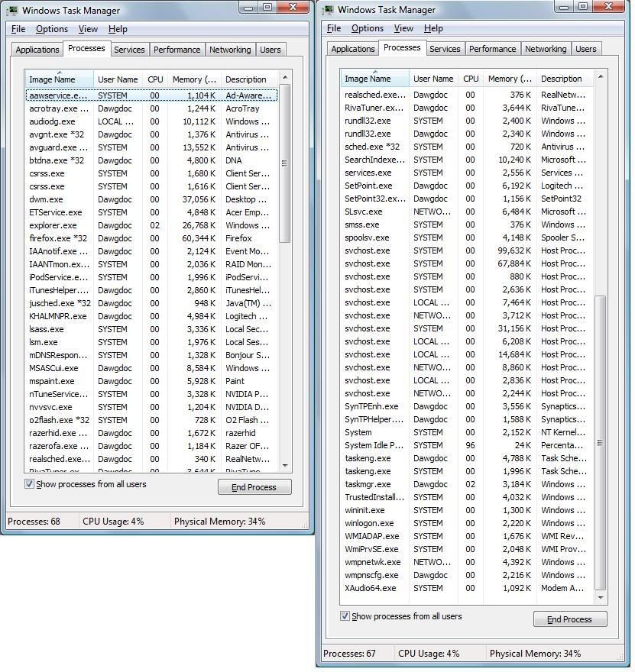Viewport: 635px width, 672px height.
Task: Open File menu in right window
Action: [334, 27]
